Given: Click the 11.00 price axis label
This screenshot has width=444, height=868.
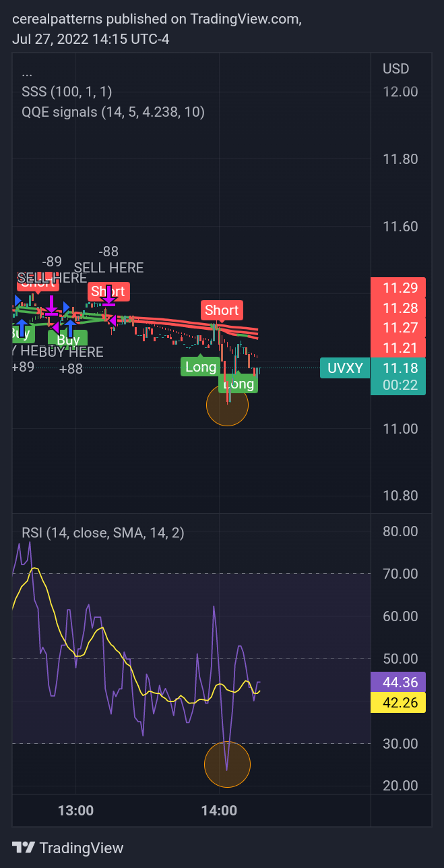Looking at the screenshot, I should [x=400, y=429].
